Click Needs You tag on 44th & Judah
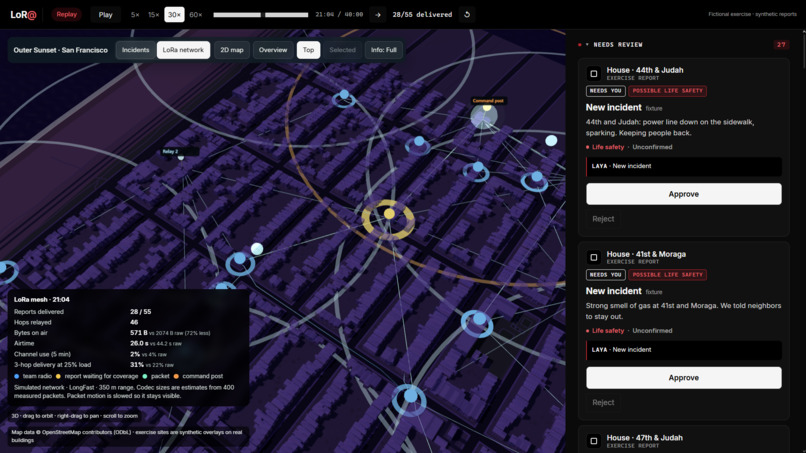The image size is (806, 453). click(606, 91)
